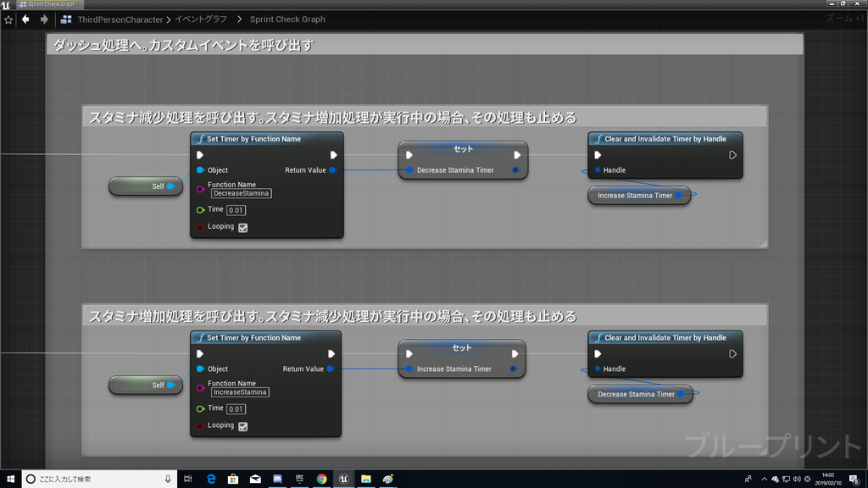
Task: Switch to the Sprint Check Graph tab
Action: point(50,4)
